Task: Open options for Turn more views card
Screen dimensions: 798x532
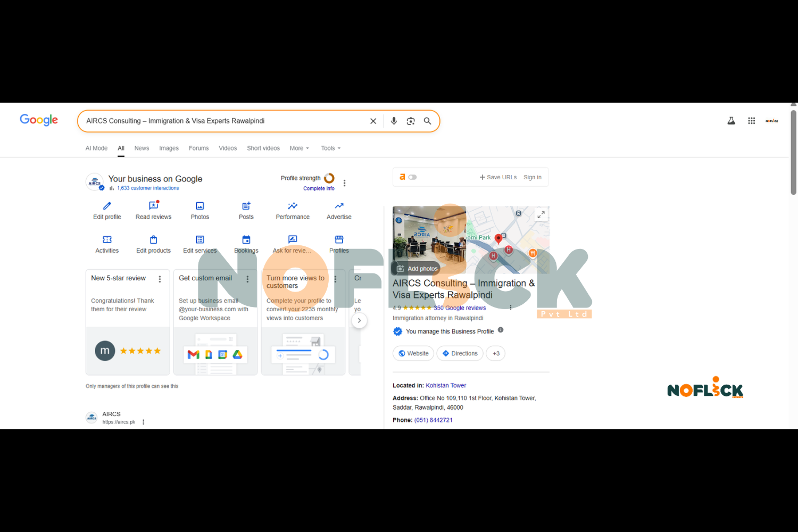Action: pyautogui.click(x=335, y=279)
